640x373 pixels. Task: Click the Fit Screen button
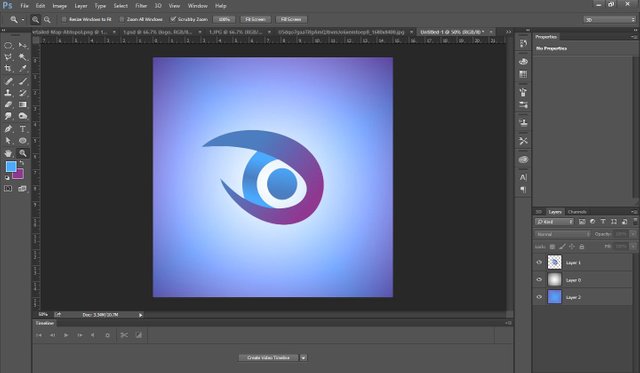[x=256, y=19]
